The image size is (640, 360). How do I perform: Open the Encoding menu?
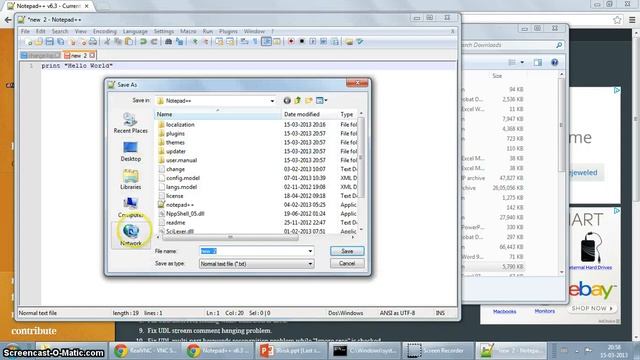pyautogui.click(x=104, y=31)
